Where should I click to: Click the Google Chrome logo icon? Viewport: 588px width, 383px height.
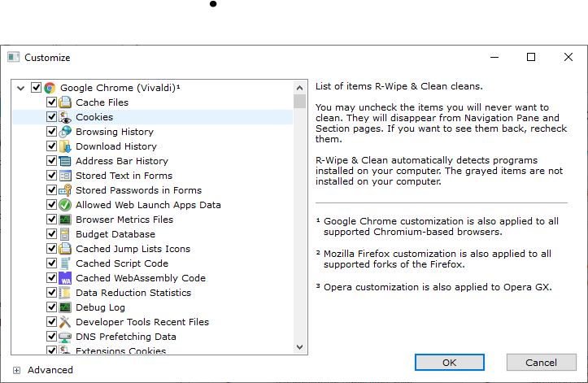point(50,88)
